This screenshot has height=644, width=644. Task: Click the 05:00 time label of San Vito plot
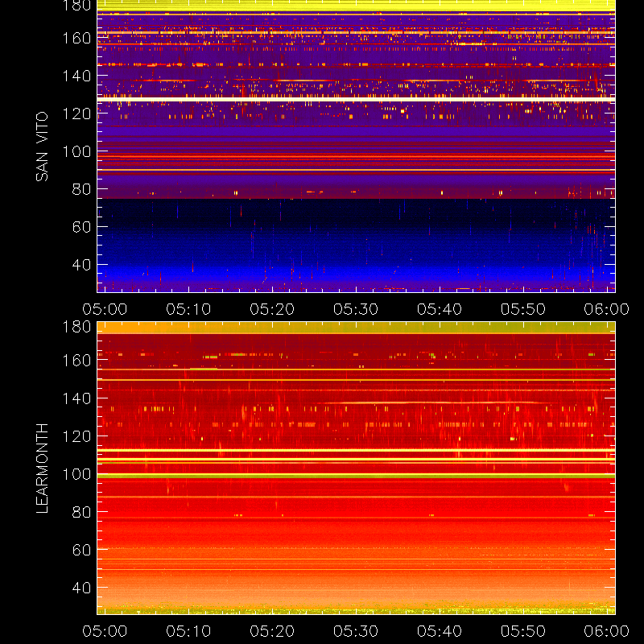click(x=105, y=309)
